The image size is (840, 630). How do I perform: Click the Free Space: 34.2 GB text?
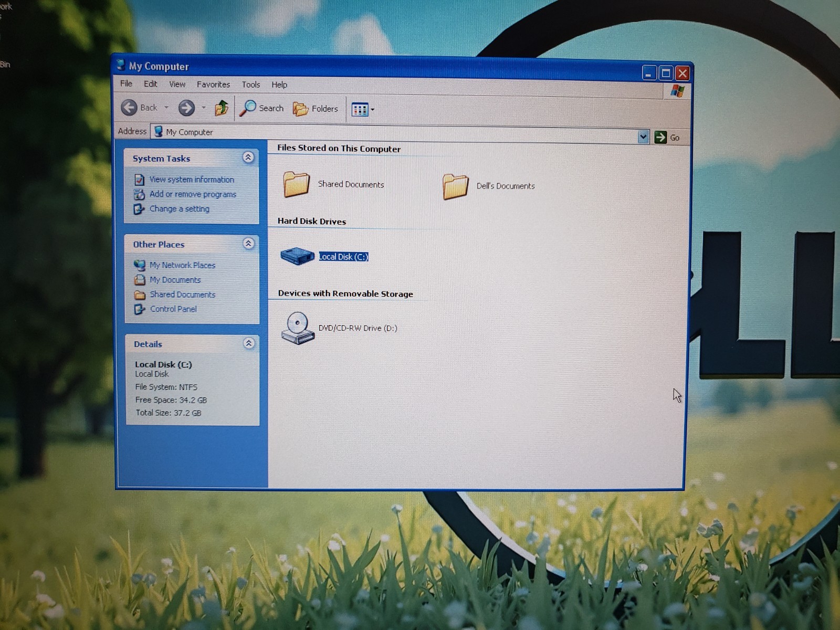coord(171,400)
